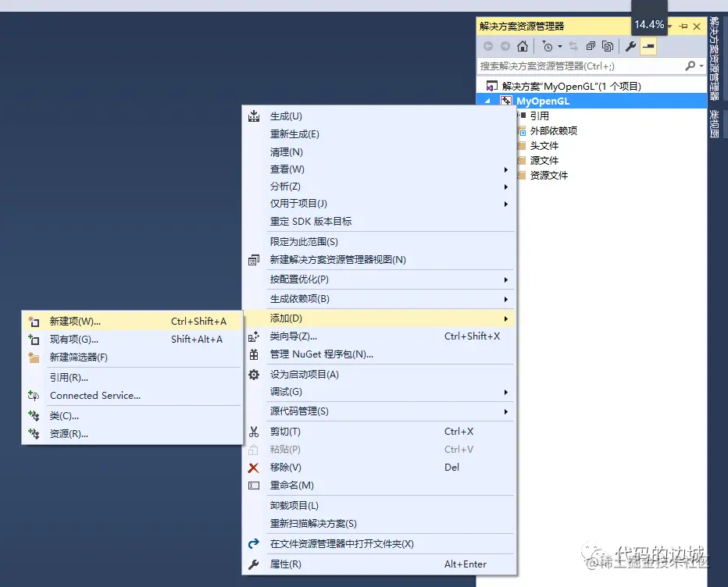Viewport: 728px width, 587px height.
Task: Open Solution Explorer properties via wrench icon
Action: click(631, 46)
